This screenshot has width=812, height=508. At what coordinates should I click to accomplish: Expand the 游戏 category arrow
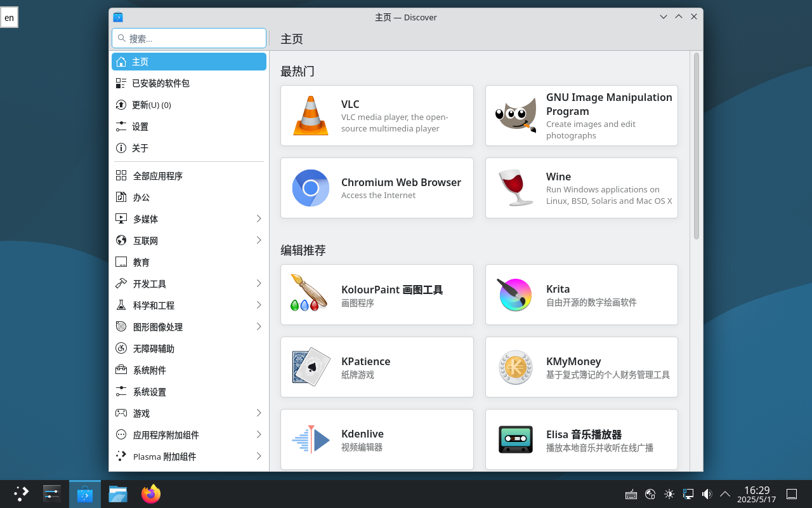(259, 413)
